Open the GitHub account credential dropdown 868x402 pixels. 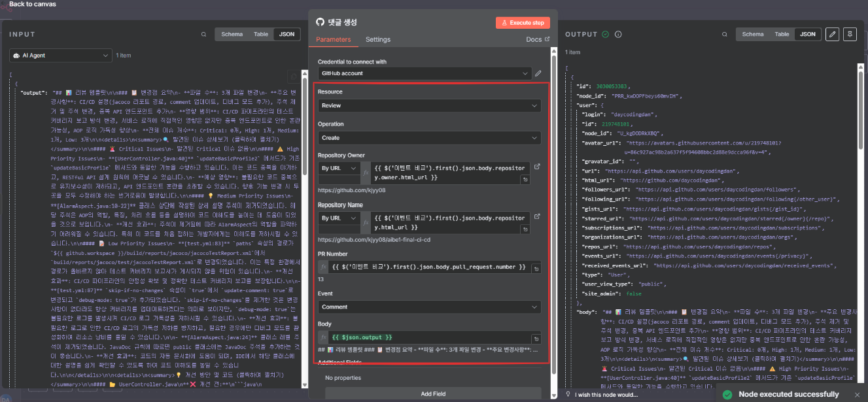tap(424, 74)
